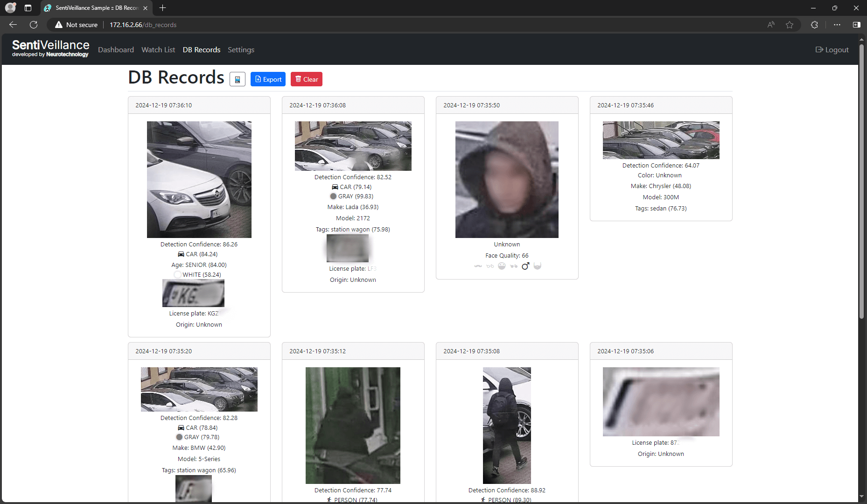Click the favorites star in address bar

click(x=789, y=25)
